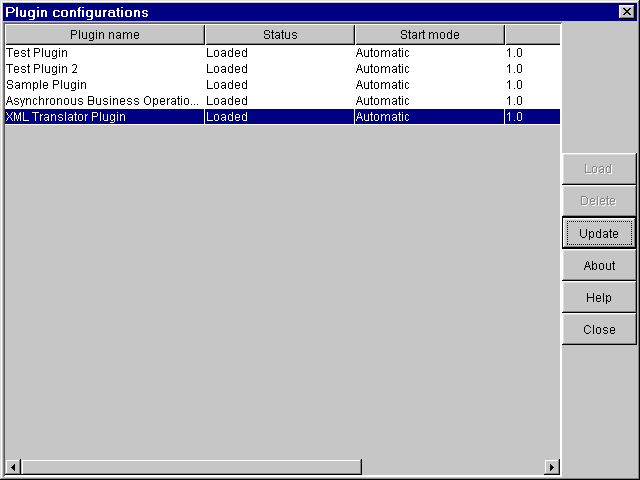Open the About plugin dialog
The height and width of the screenshot is (480, 640).
click(x=599, y=265)
